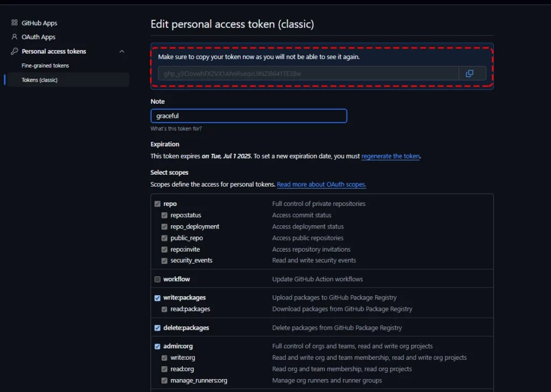Open Read more about OAuth scopes link
551x392 pixels.
click(322, 184)
